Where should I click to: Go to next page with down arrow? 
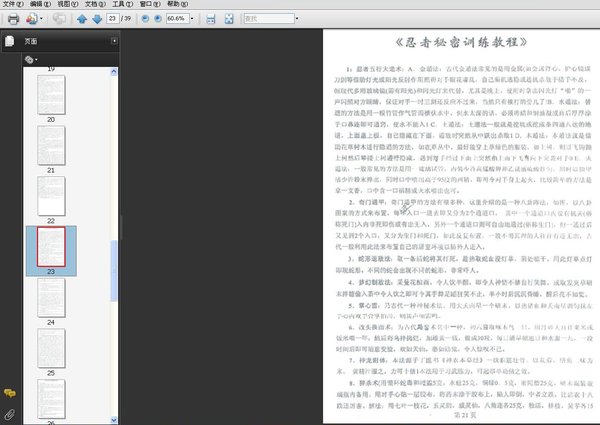pyautogui.click(x=97, y=19)
